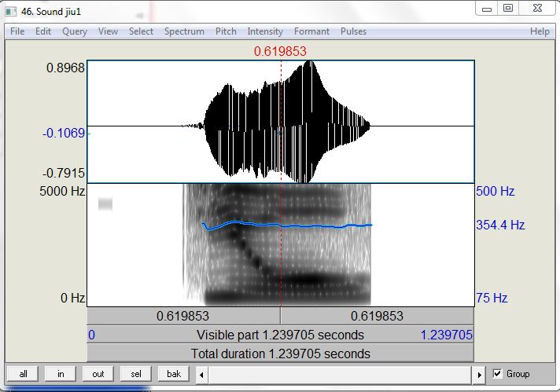Click the -0.1069 amplitude cursor value

click(64, 133)
